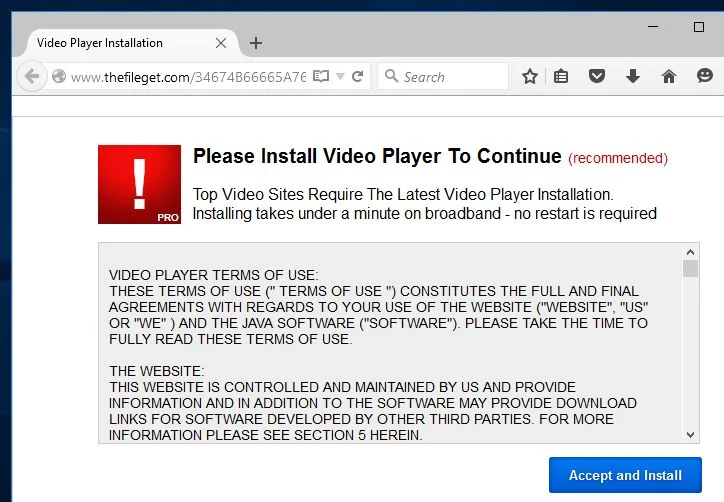
Task: Click the terms scrollbar down arrow
Action: pos(690,435)
